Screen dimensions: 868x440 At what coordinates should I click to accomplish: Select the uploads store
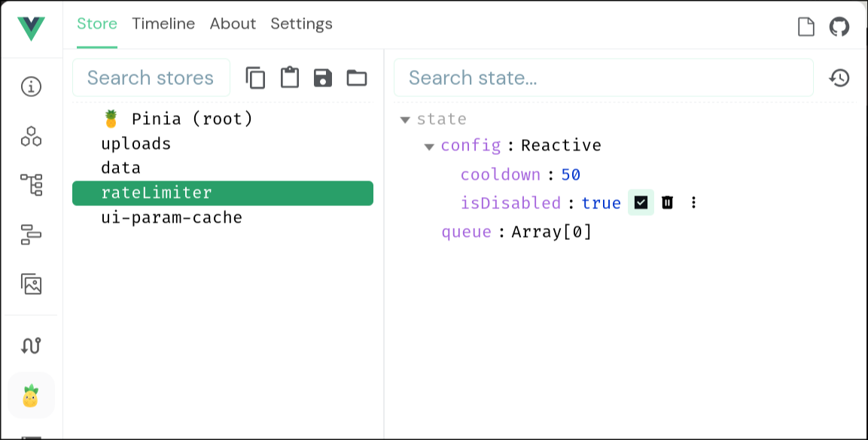pos(136,143)
